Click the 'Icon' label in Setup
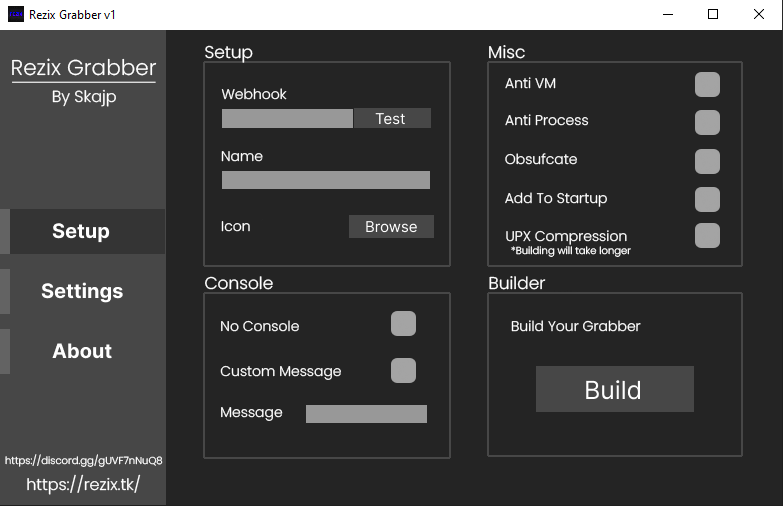The width and height of the screenshot is (783, 506). pyautogui.click(x=235, y=226)
